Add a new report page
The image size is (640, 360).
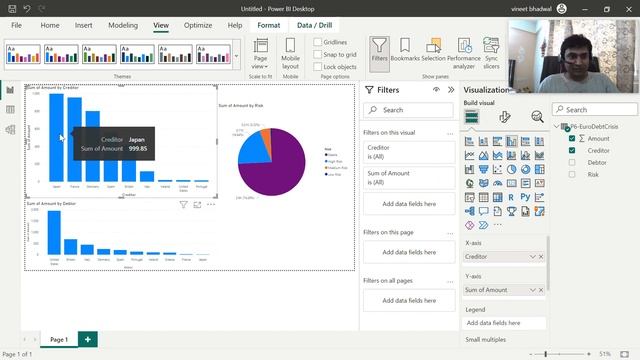point(88,339)
